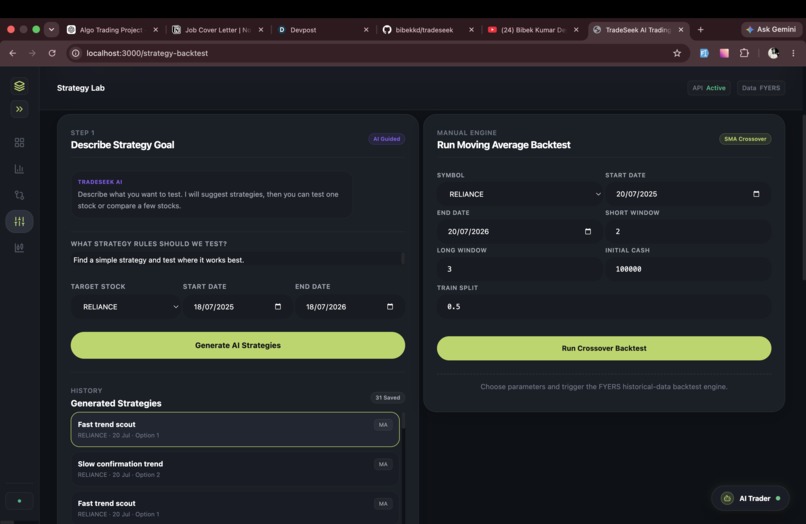This screenshot has height=524, width=806.
Task: Click the localhost address bar URL
Action: pyautogui.click(x=147, y=53)
